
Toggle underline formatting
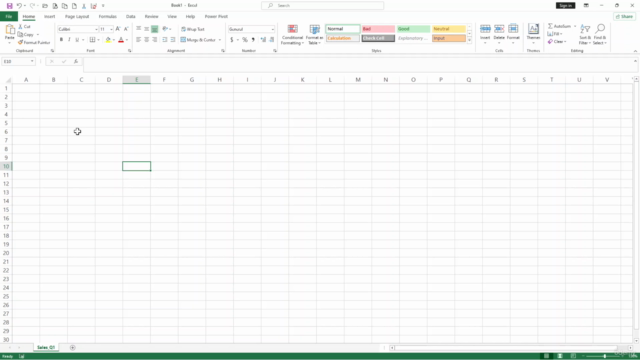click(x=77, y=40)
